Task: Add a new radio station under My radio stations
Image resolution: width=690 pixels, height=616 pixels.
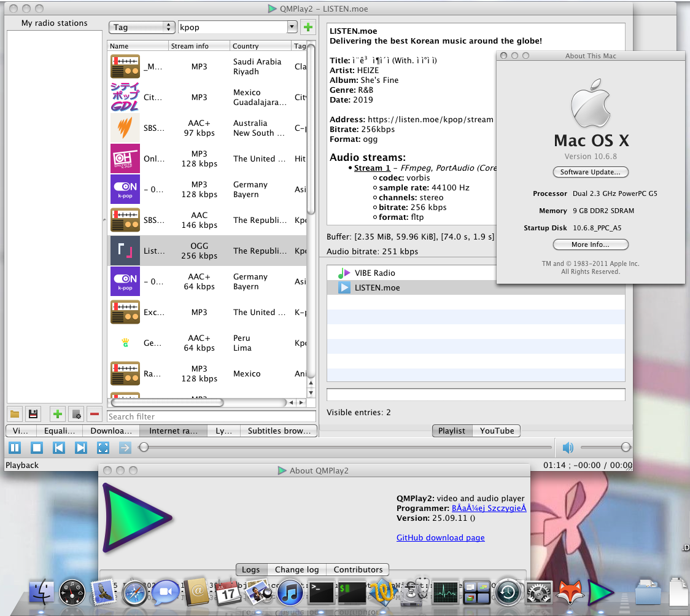Action: (58, 414)
